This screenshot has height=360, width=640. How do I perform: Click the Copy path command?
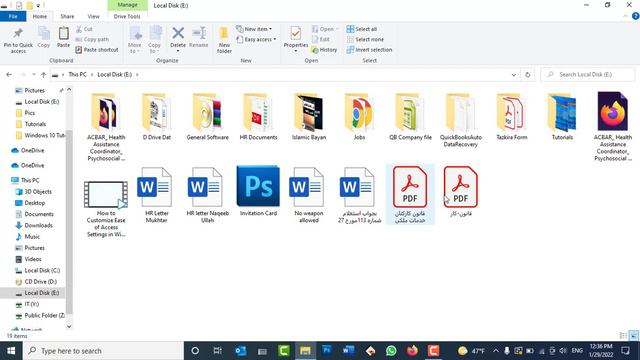point(92,39)
